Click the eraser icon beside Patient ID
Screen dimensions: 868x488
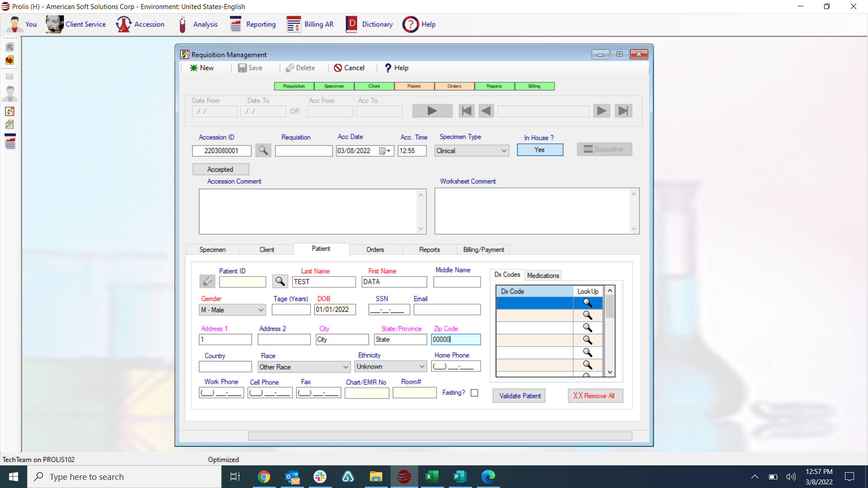(207, 282)
